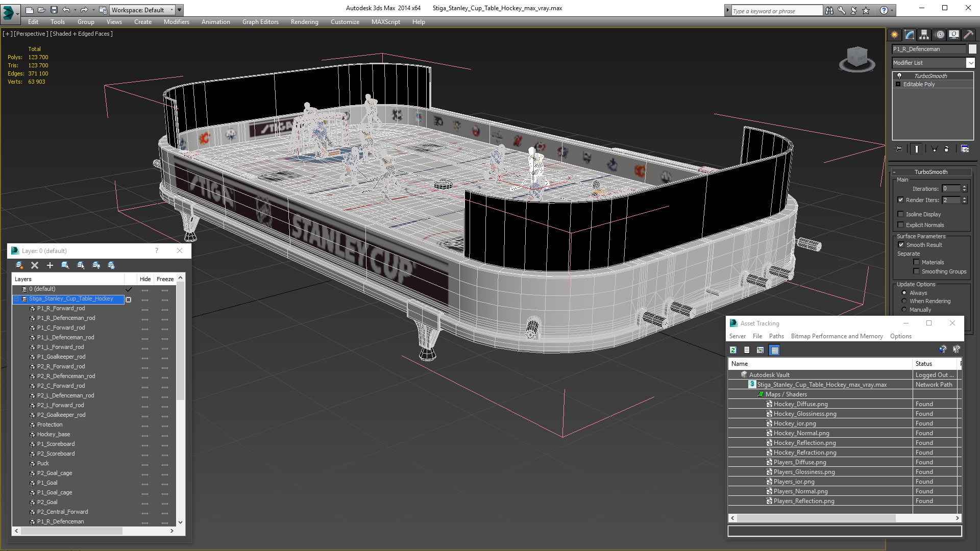Open the Graph Editors menu
The height and width of the screenshot is (551, 980).
coord(260,22)
